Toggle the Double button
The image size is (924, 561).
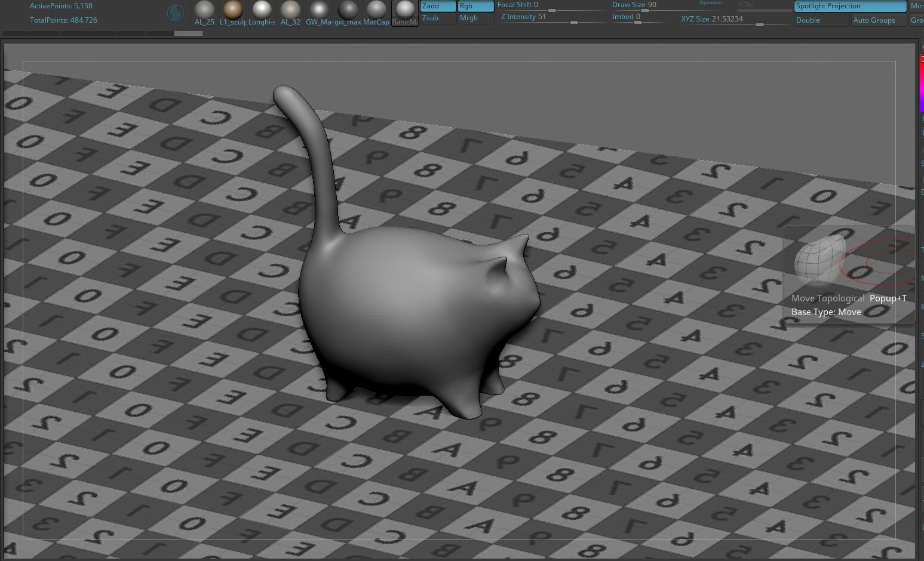pyautogui.click(x=821, y=20)
